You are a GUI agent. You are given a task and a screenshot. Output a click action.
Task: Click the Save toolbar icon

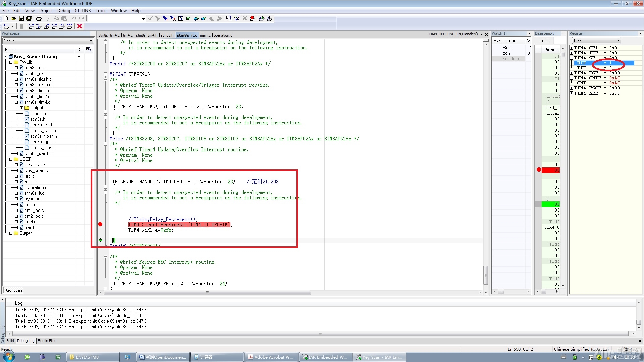tap(21, 18)
